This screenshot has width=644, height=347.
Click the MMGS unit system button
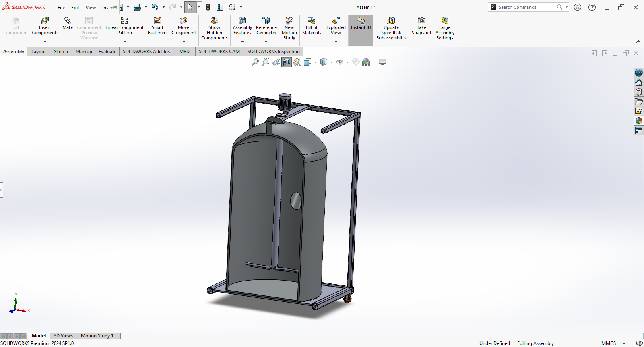click(609, 343)
